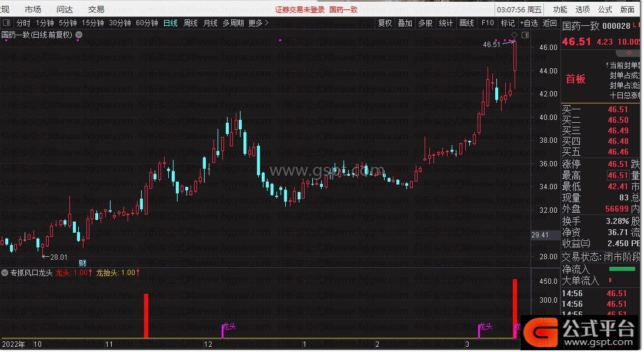Select the 1分钟 period
The width and height of the screenshot is (644, 352).
coord(45,23)
